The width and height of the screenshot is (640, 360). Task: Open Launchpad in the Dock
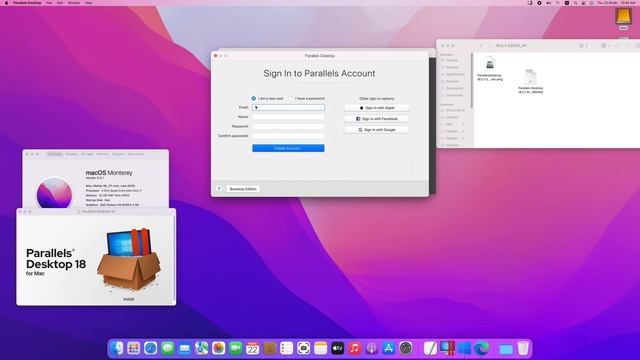133,348
